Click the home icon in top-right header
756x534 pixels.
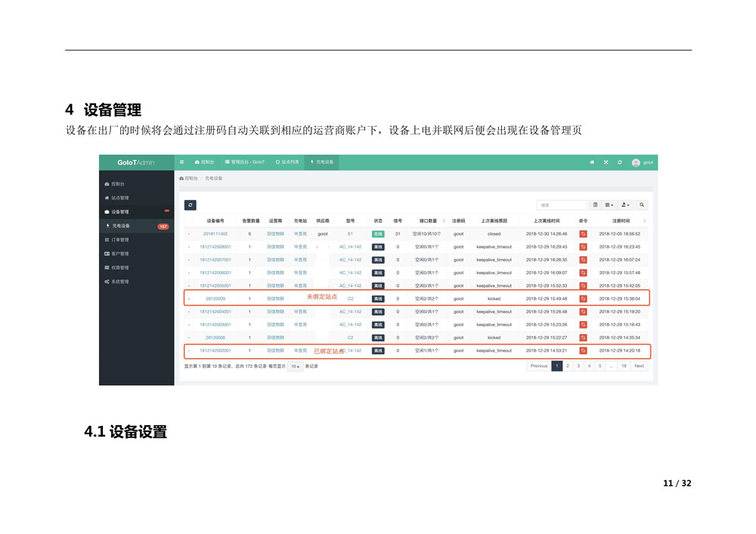tap(592, 162)
